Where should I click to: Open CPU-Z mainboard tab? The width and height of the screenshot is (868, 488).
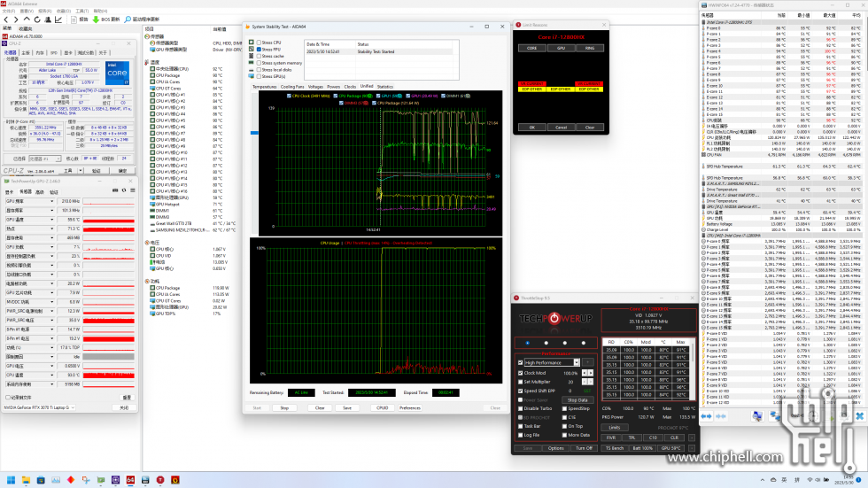coord(26,53)
